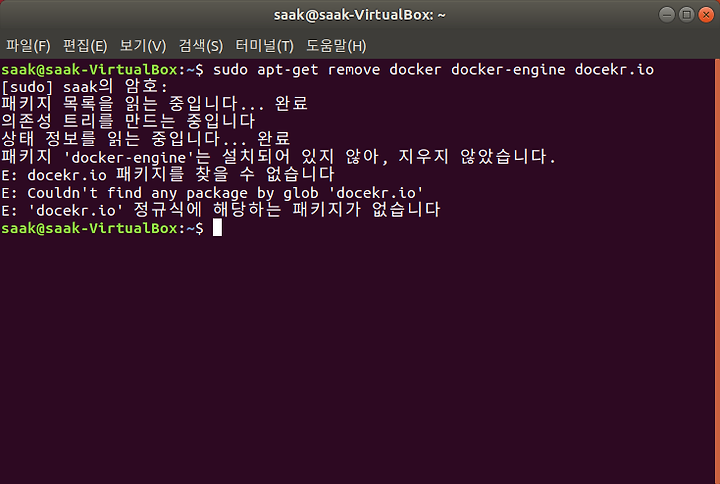The width and height of the screenshot is (720, 484).
Task: Click the line '[sudo] saak의 암호:'
Action: (x=85, y=87)
